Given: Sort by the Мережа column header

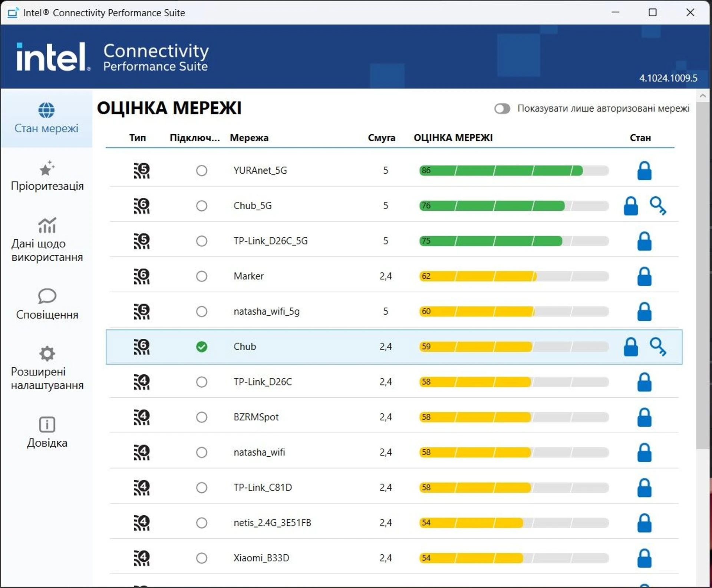Looking at the screenshot, I should point(249,138).
